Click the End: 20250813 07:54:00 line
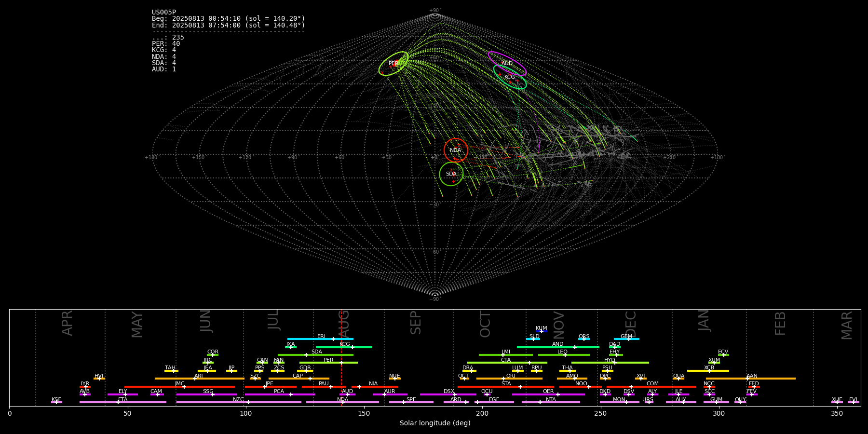Screen dimensions: 868x434 click(x=229, y=25)
